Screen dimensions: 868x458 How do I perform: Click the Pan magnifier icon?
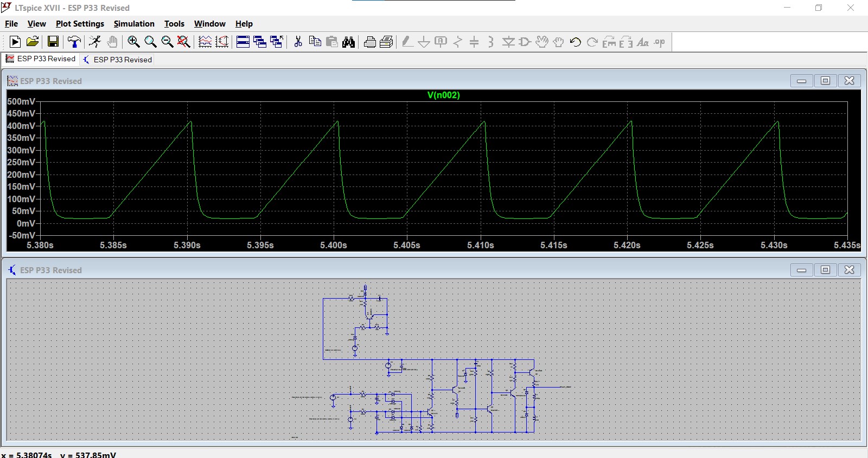150,42
